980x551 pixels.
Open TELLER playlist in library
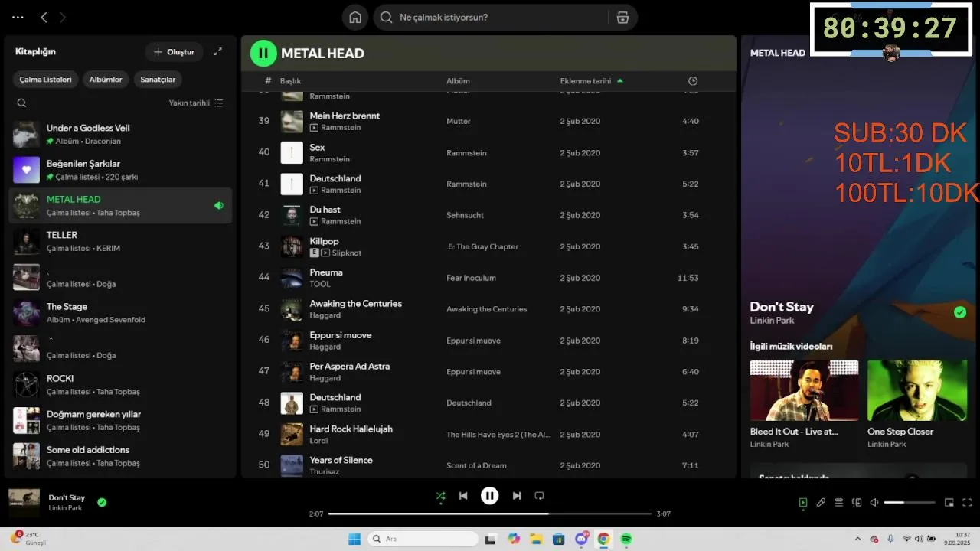click(x=120, y=241)
